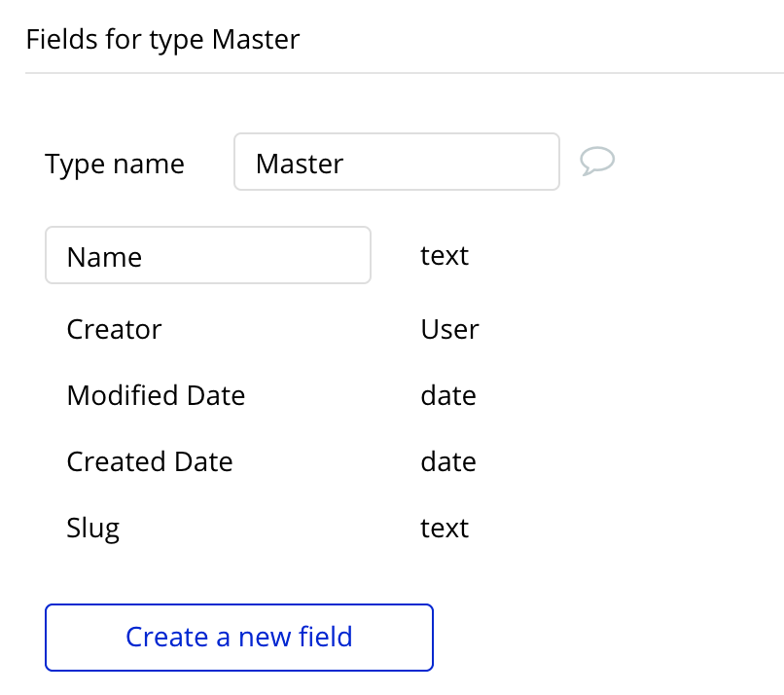Select the User type label beside Creator
Screen dimensions: 784x695
click(448, 329)
